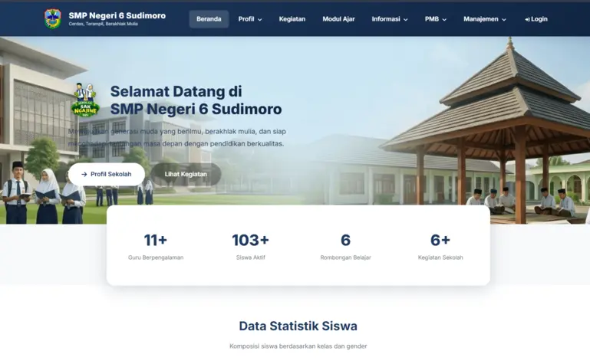Click the Selamat Datang di heading
This screenshot has height=364, width=590.
(x=176, y=91)
